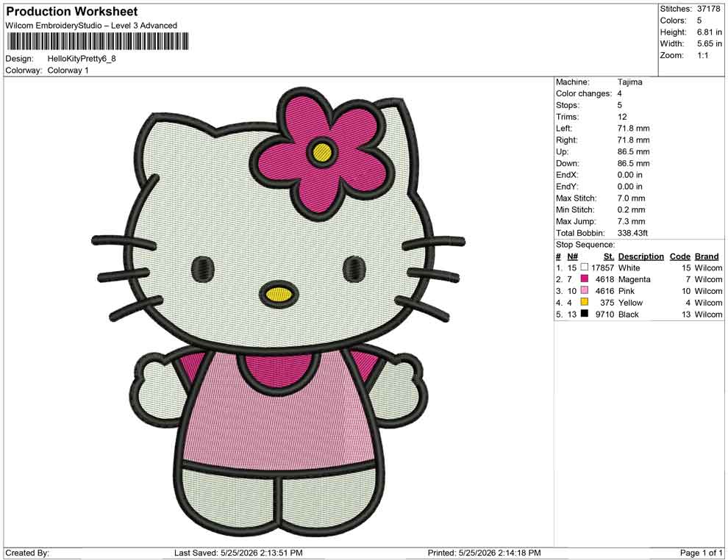Click the 'Code' column header

click(x=680, y=256)
